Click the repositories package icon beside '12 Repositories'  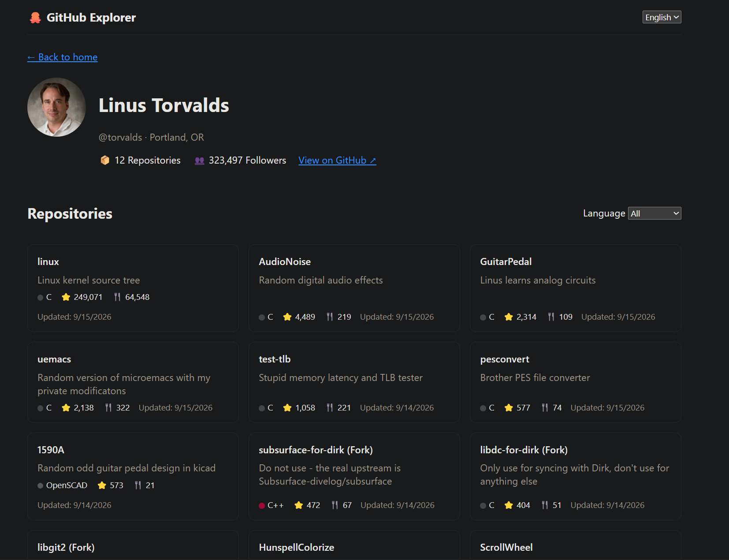click(x=105, y=161)
